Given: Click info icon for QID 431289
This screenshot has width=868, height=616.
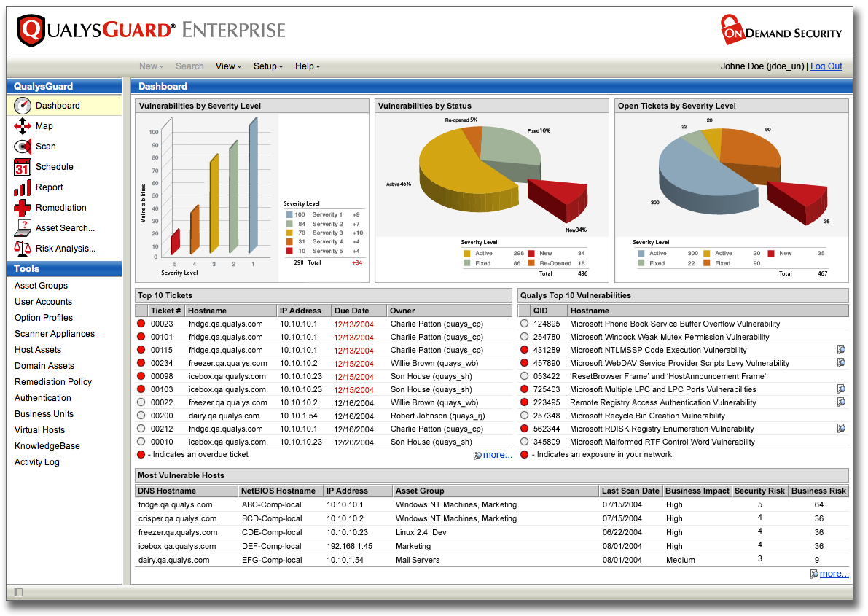Looking at the screenshot, I should point(841,349).
